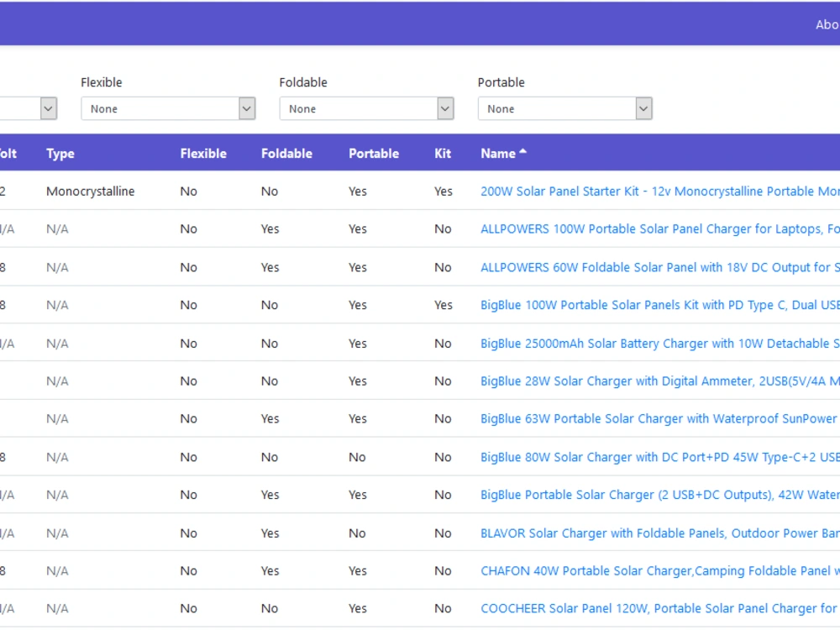Open the Portable filter dropdown

tap(564, 108)
